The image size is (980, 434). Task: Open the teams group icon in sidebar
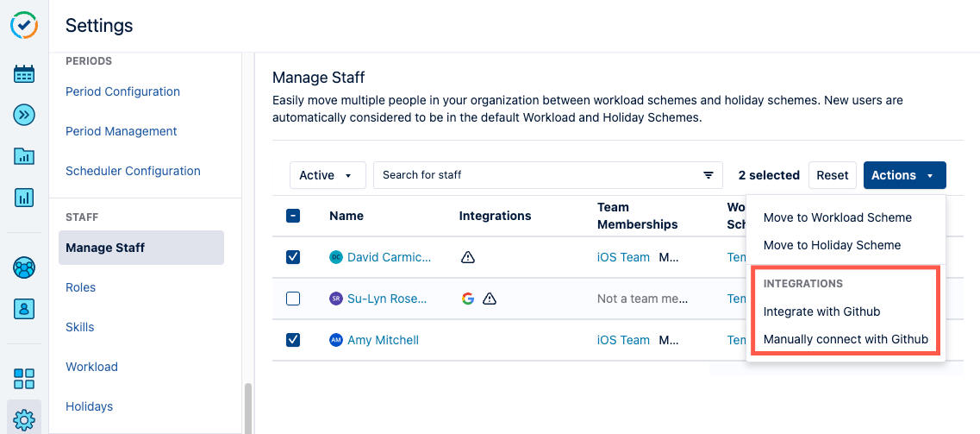(x=24, y=267)
